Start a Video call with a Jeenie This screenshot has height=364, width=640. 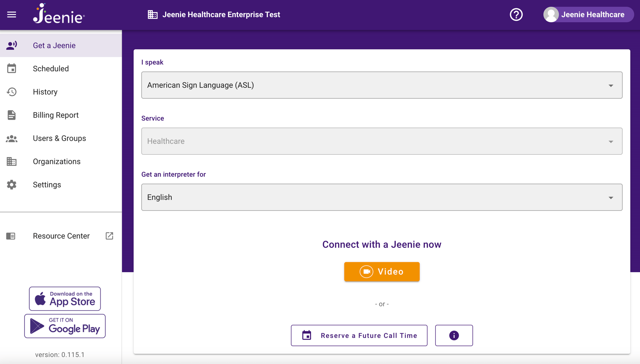382,272
